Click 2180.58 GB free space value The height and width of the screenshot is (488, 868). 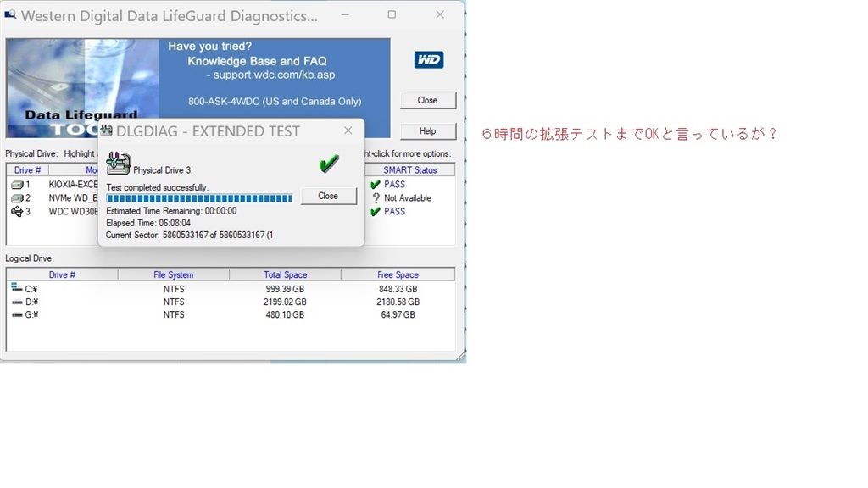[398, 302]
